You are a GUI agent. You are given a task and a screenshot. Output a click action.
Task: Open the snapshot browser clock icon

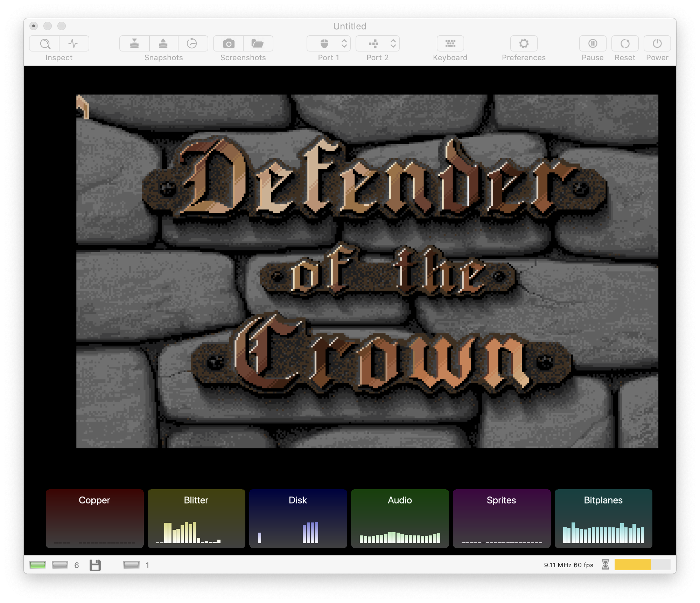192,43
